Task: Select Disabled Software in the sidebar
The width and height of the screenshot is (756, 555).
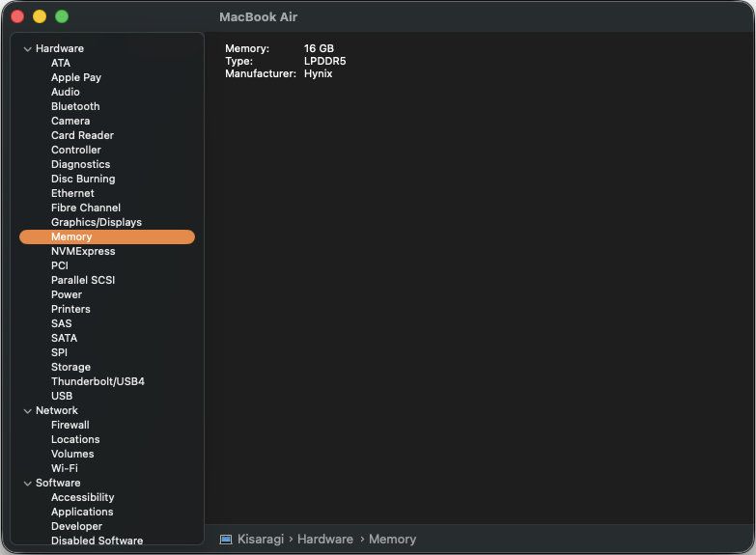Action: 97,541
